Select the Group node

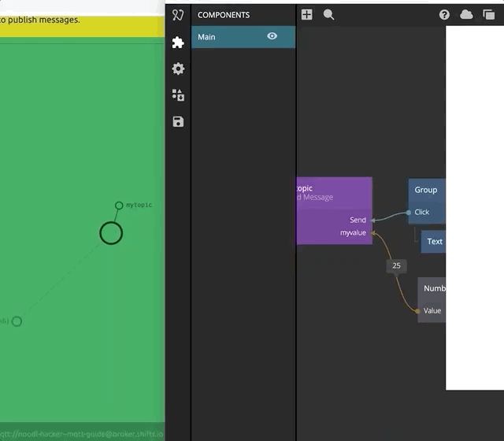[427, 191]
